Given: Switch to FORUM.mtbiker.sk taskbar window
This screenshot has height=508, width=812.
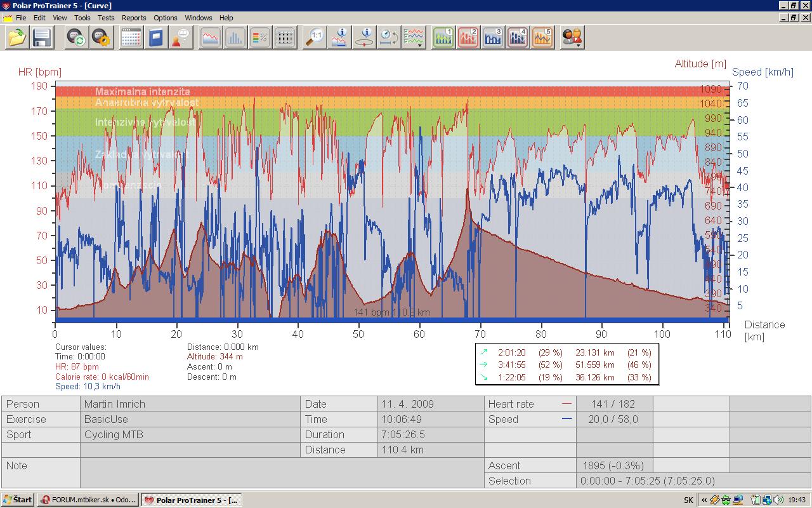Looking at the screenshot, I should (x=88, y=500).
